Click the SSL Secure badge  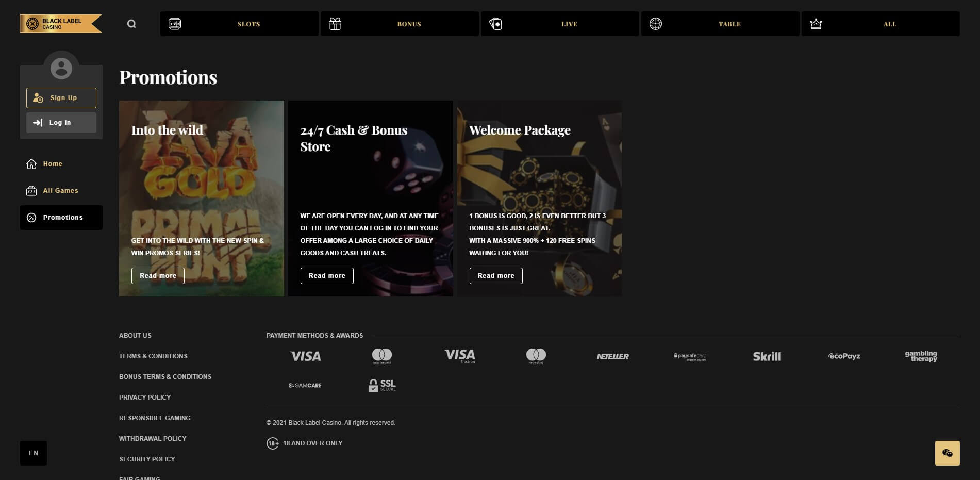pyautogui.click(x=382, y=385)
